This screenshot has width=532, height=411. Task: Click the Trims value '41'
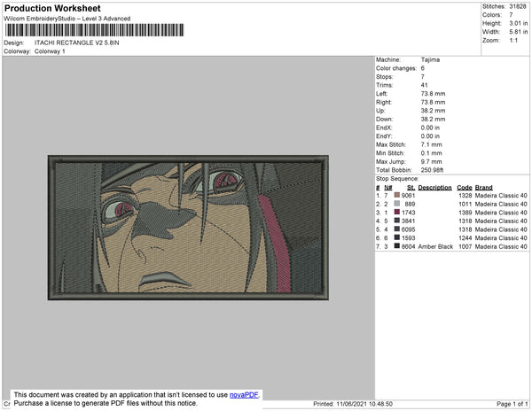424,85
